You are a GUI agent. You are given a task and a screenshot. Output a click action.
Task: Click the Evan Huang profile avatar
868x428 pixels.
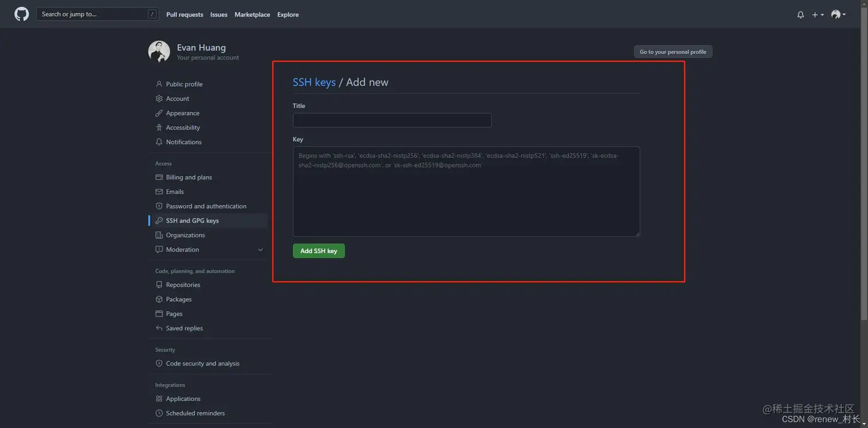point(159,52)
